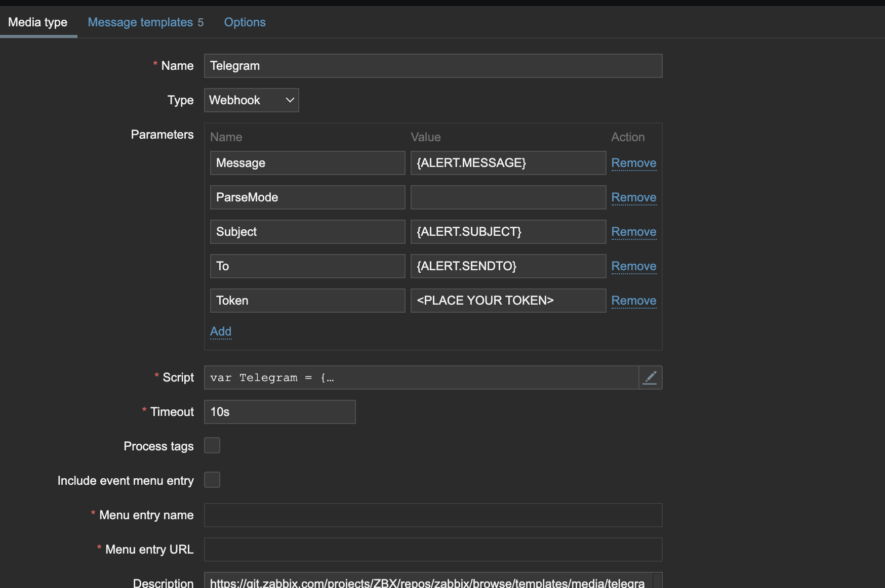This screenshot has width=885, height=588.
Task: Click the Token parameter name field
Action: (x=308, y=301)
